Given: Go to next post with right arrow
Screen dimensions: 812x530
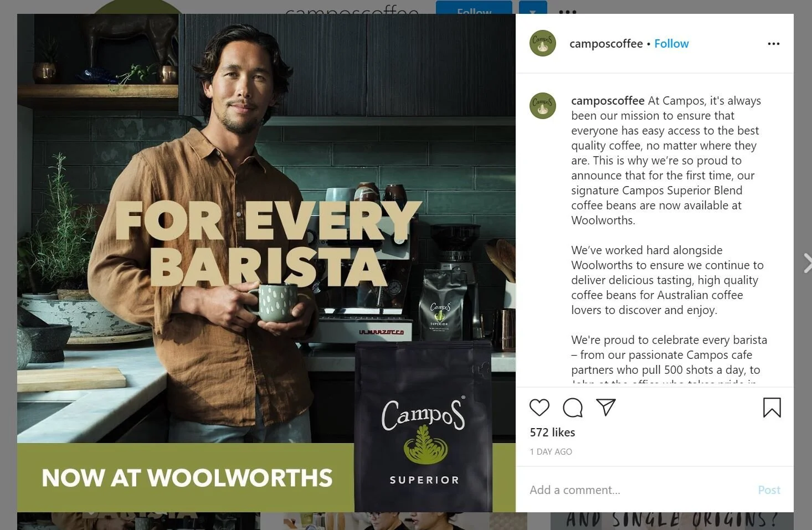Looking at the screenshot, I should (x=806, y=263).
